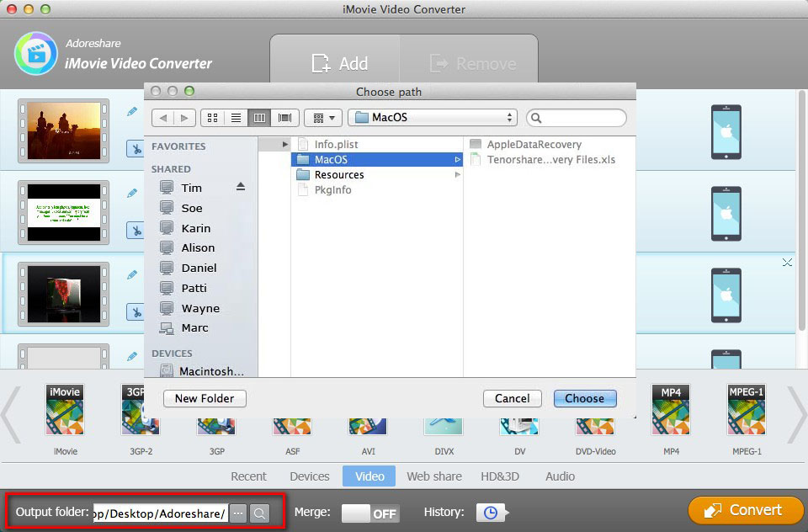Viewport: 808px width, 532px height.
Task: Click the dialog search field
Action: coord(576,118)
